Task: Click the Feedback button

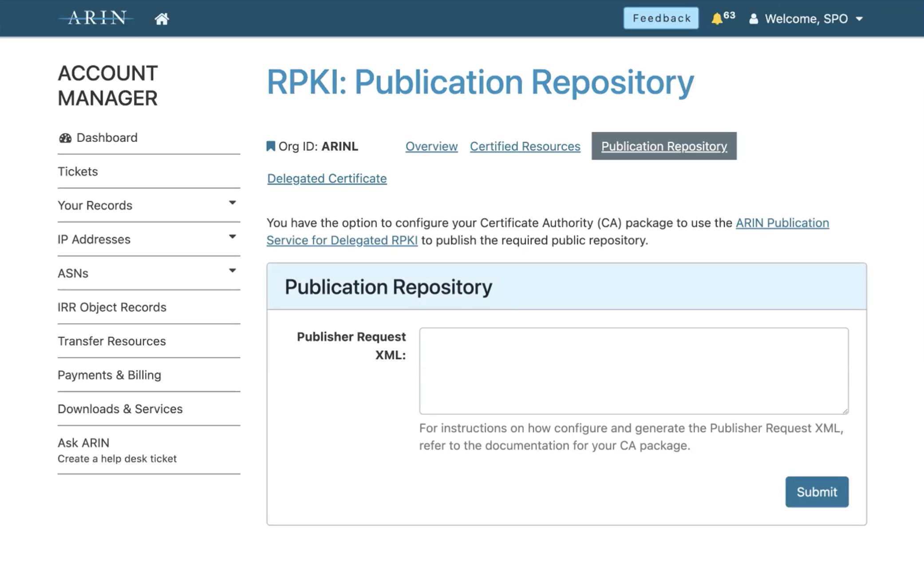Action: (660, 18)
